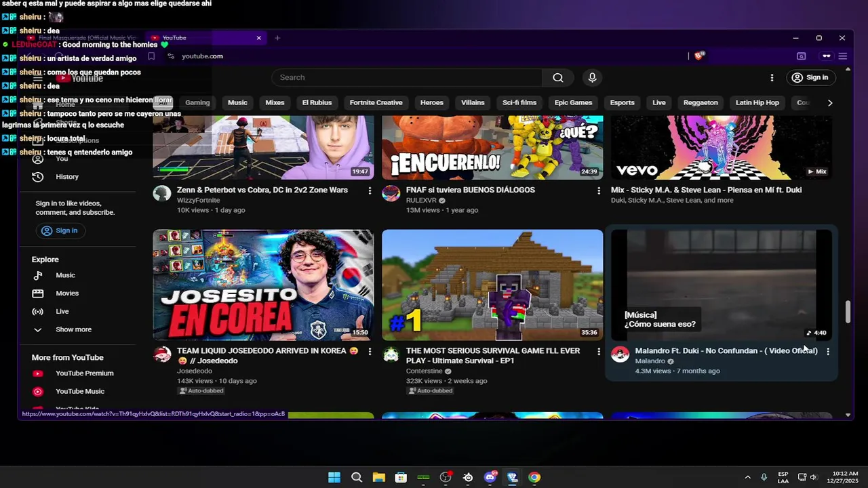The width and height of the screenshot is (868, 488).
Task: Open Malandro Ft. Duki - No Confundan title
Action: 726,351
